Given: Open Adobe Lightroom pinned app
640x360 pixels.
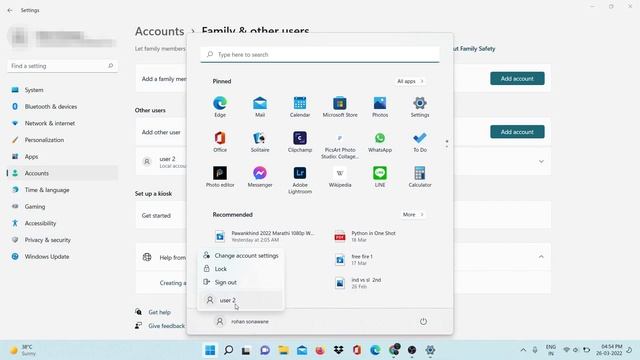Looking at the screenshot, I should tap(300, 180).
